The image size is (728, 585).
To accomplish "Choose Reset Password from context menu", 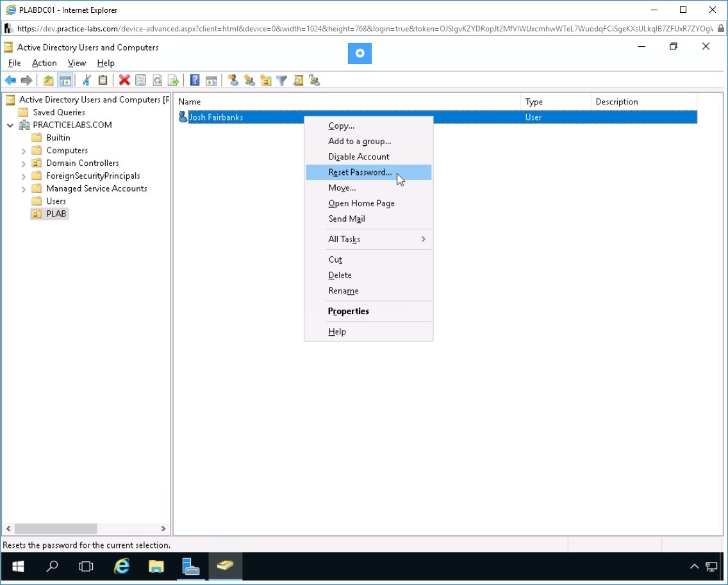I will tap(368, 172).
